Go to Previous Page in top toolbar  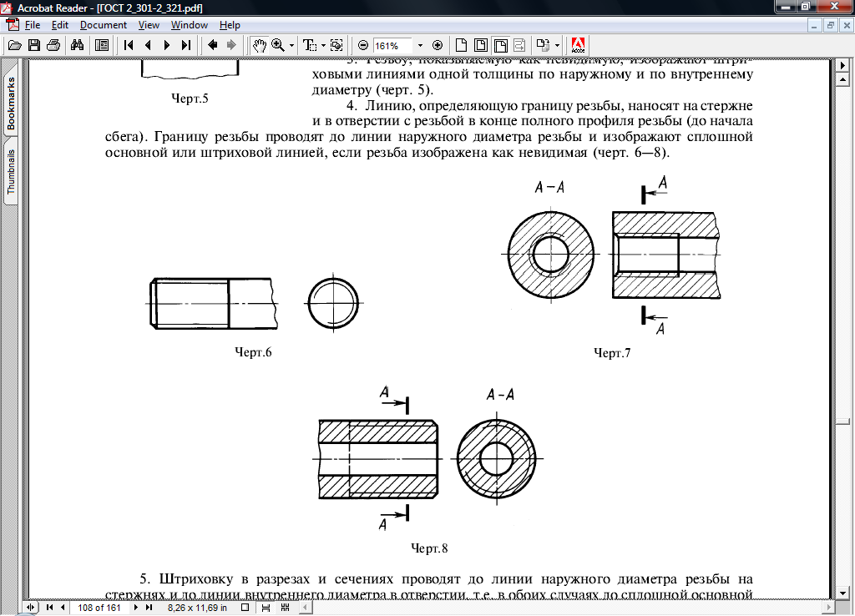148,45
